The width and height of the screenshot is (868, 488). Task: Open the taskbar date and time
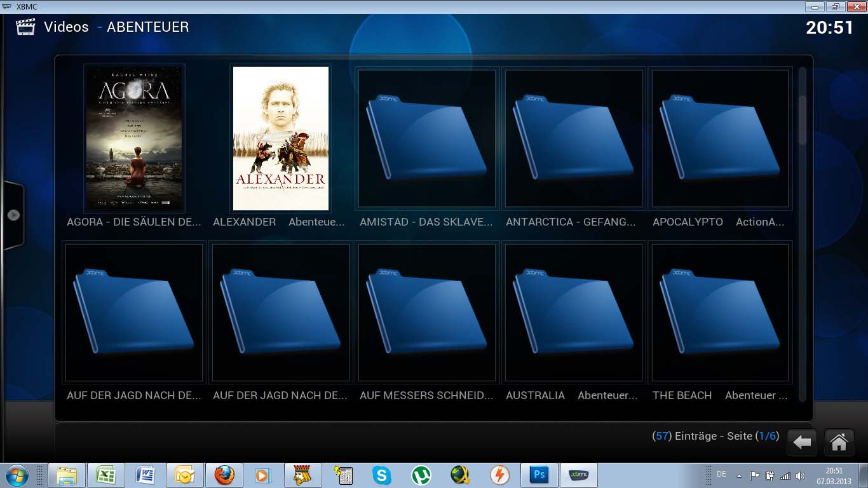(834, 475)
